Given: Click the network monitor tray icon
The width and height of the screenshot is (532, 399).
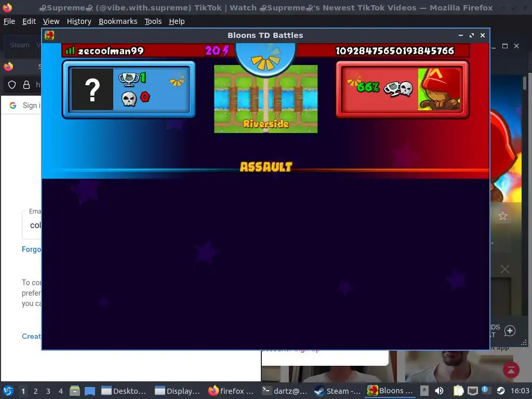Looking at the screenshot, I should tap(473, 391).
